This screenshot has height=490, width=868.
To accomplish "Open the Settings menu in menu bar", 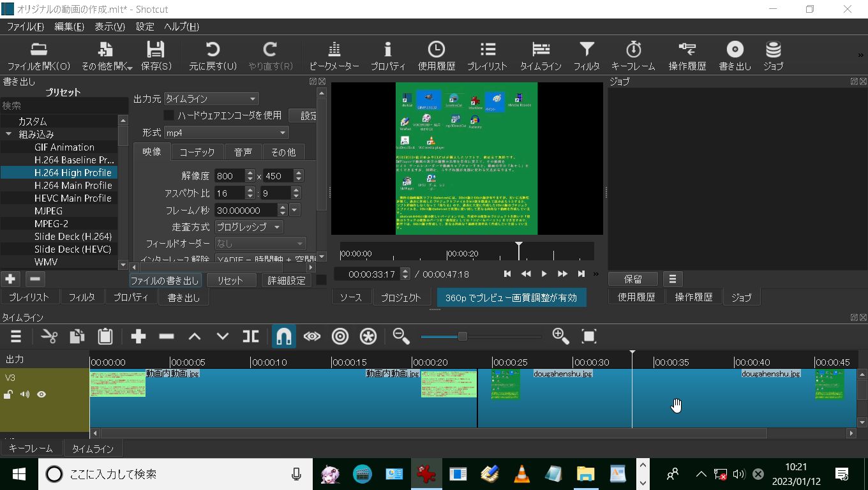I will [x=145, y=27].
